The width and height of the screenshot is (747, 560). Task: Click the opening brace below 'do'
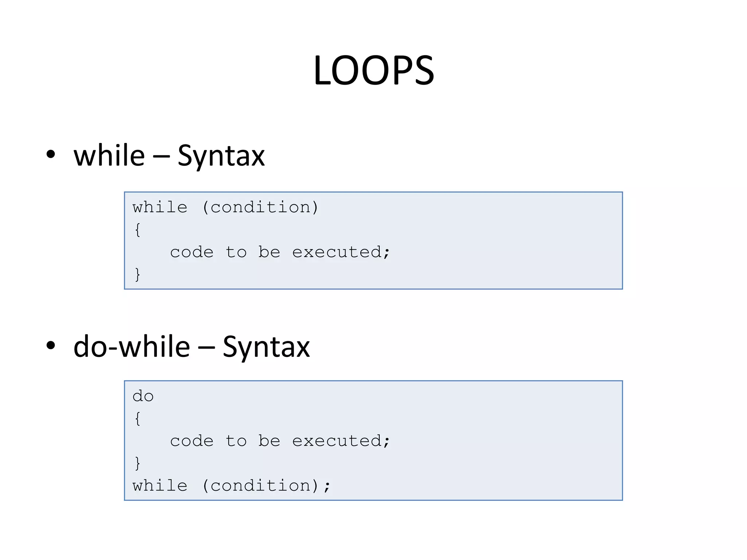coord(138,419)
